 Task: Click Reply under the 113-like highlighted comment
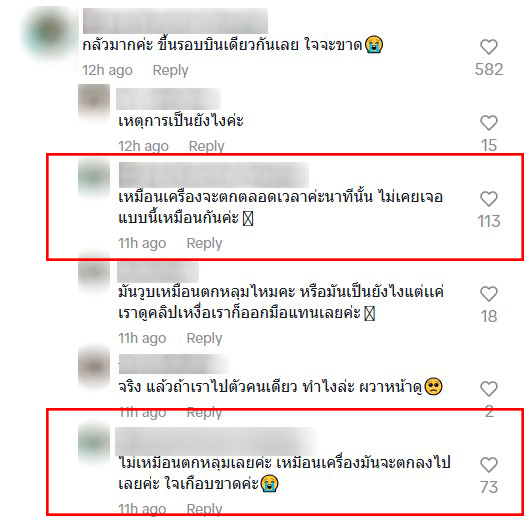coord(204,243)
